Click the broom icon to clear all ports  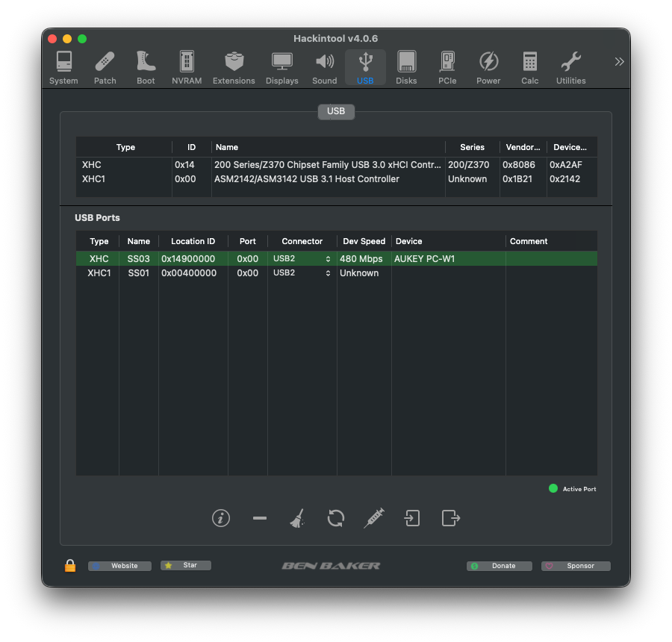tap(297, 518)
